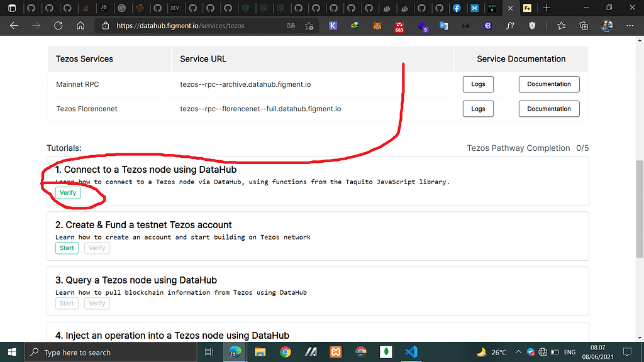The image size is (644, 362).
Task: Click Start for Query a Tezos node tutorial
Action: pyautogui.click(x=67, y=304)
